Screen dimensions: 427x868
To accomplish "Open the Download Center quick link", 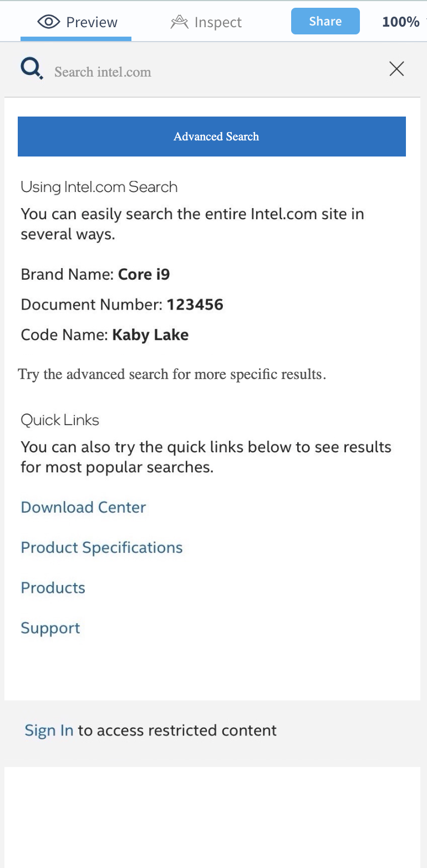I will 83,507.
